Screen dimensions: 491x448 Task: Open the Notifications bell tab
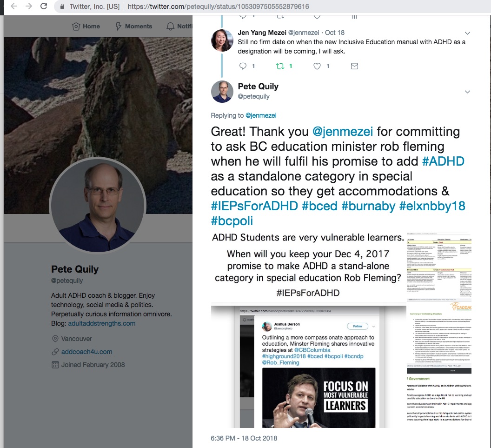tap(179, 27)
